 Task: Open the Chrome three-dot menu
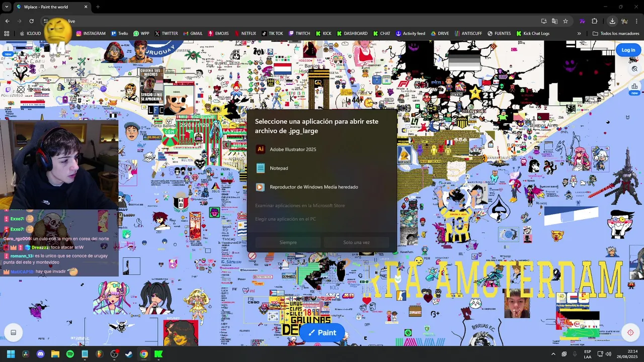637,21
